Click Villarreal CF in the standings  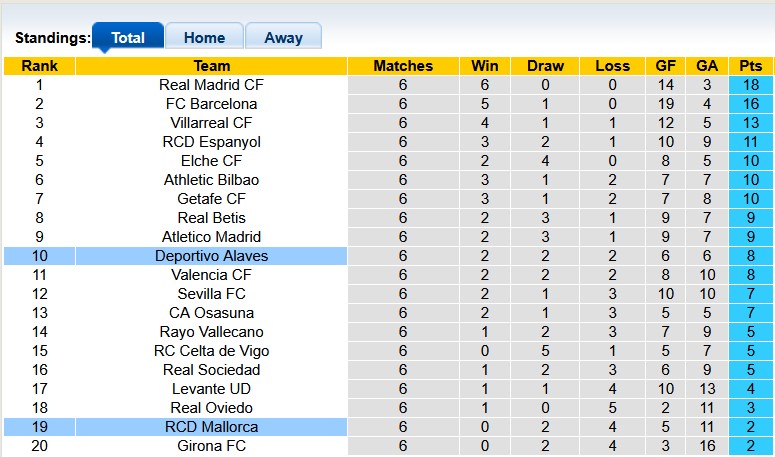[211, 123]
